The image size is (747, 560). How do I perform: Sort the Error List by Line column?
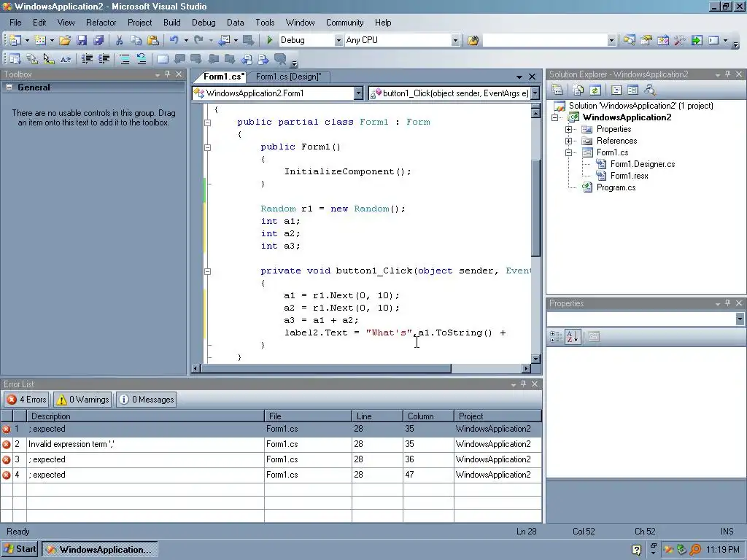click(377, 416)
